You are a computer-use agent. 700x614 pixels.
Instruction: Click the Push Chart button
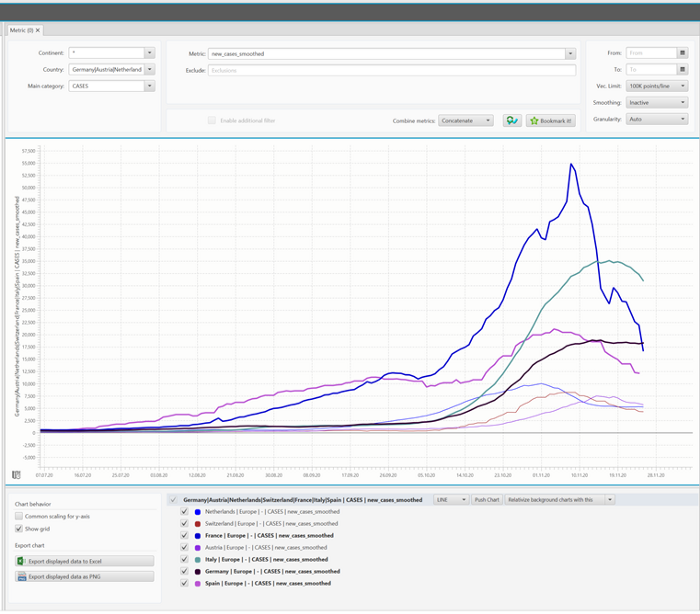pyautogui.click(x=485, y=499)
